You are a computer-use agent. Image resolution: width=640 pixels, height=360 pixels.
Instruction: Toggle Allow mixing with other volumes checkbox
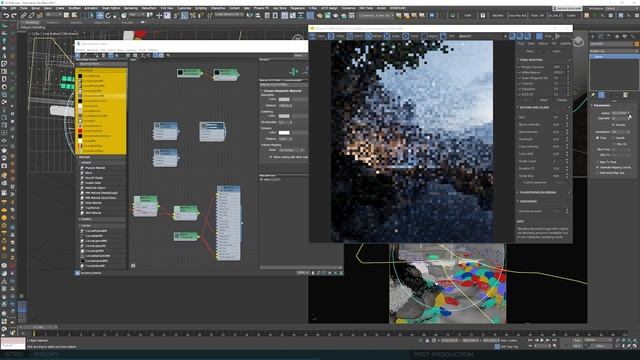tap(271, 157)
